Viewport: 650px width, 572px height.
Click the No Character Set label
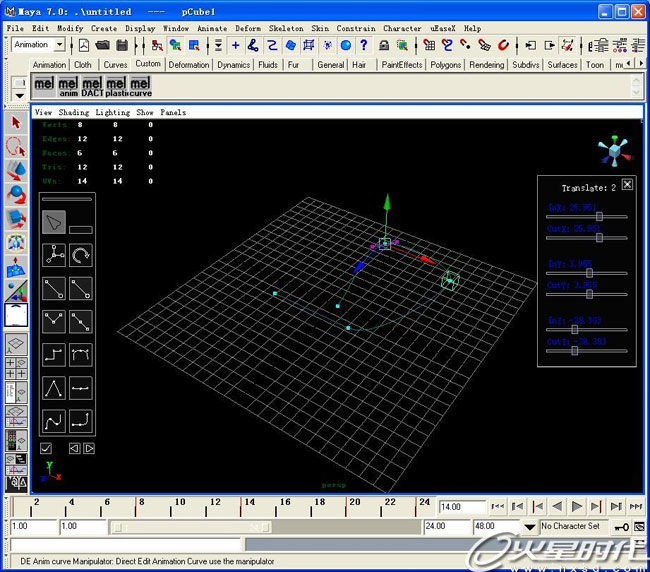pos(570,526)
